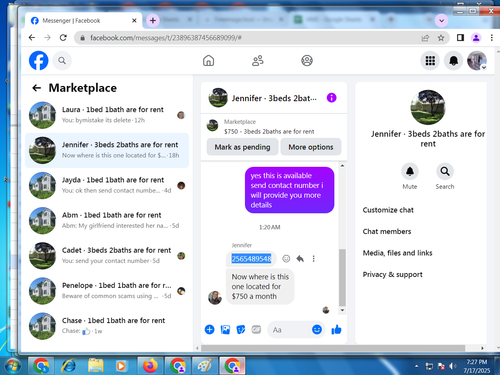Open the Facebook menu grid icon
Image resolution: width=500 pixels, height=375 pixels.
(x=430, y=61)
